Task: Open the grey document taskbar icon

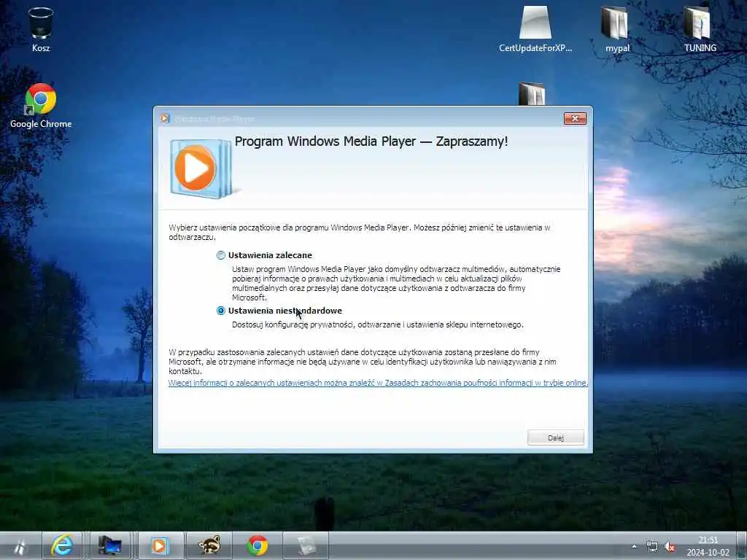Action: (306, 545)
